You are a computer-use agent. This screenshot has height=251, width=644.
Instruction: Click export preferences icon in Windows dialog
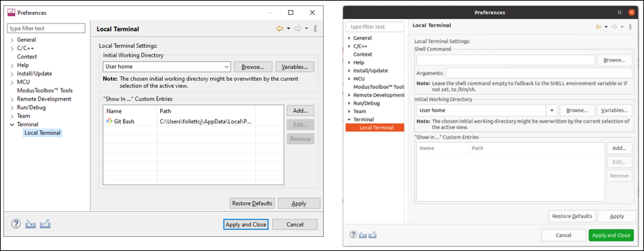point(45,224)
